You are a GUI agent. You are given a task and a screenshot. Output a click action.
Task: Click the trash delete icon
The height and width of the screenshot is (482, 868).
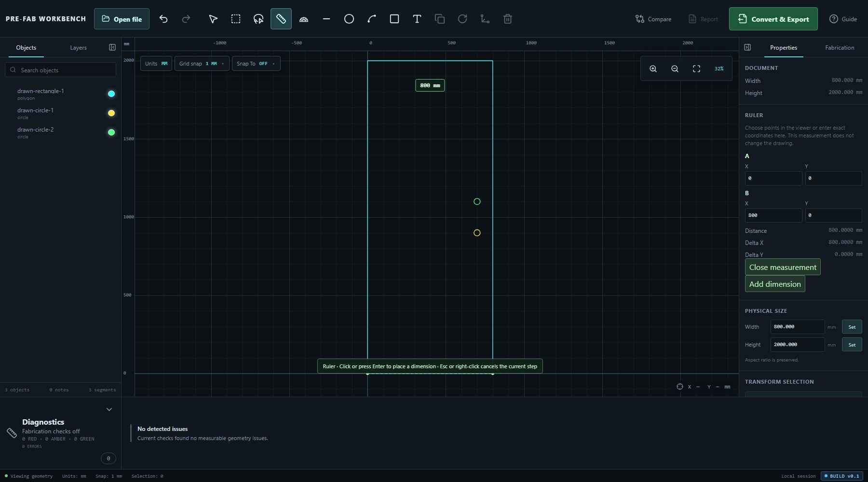coord(508,19)
